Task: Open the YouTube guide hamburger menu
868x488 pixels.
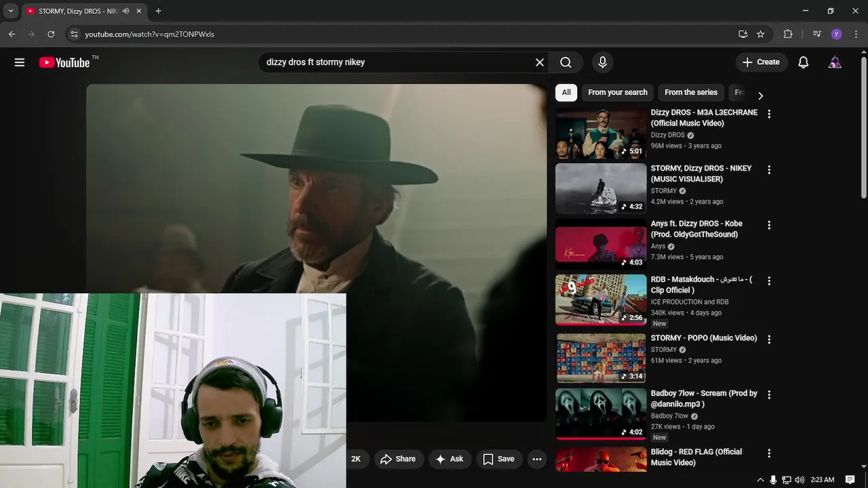Action: pyautogui.click(x=20, y=62)
